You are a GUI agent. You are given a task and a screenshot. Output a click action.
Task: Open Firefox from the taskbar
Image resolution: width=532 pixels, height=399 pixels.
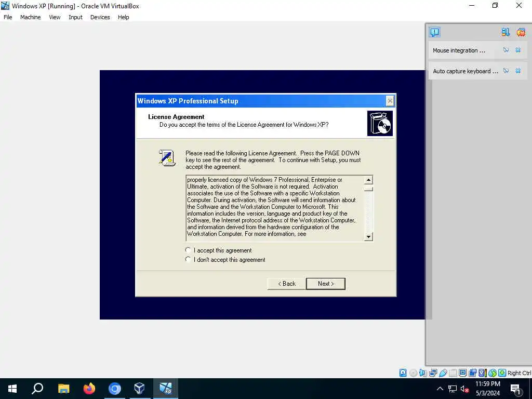tap(89, 389)
